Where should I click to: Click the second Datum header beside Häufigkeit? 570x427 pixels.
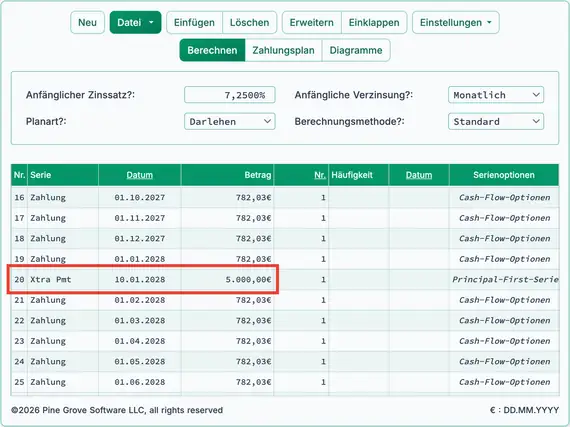click(419, 175)
